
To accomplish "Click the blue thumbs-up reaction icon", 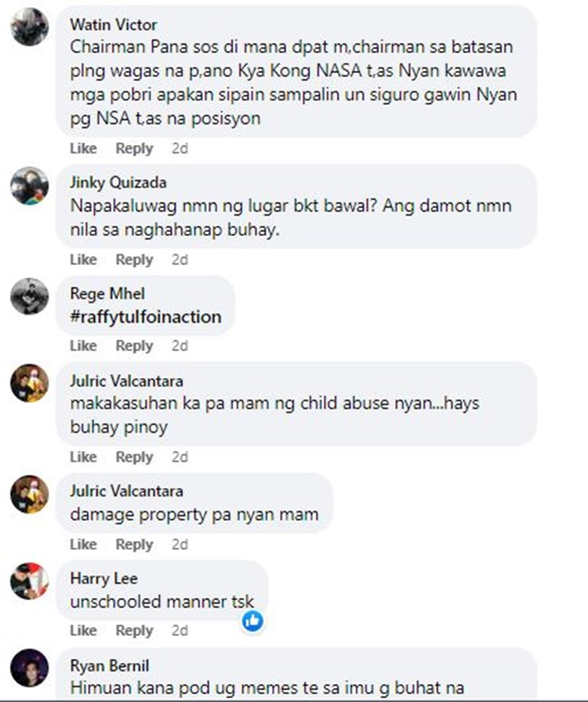I will pyautogui.click(x=252, y=621).
